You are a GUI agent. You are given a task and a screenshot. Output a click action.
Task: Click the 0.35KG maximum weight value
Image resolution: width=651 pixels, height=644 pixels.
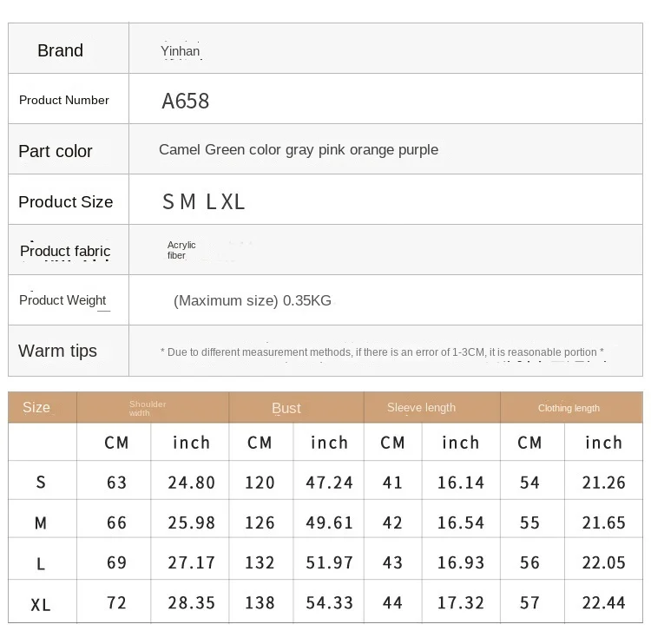tap(253, 301)
